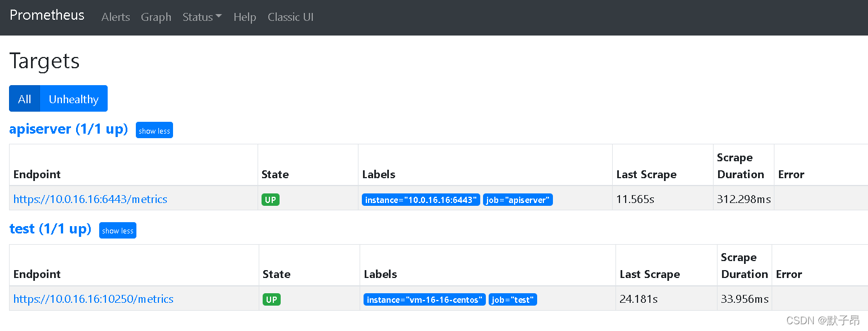
Task: Click the job="test" label badge
Action: coord(512,299)
